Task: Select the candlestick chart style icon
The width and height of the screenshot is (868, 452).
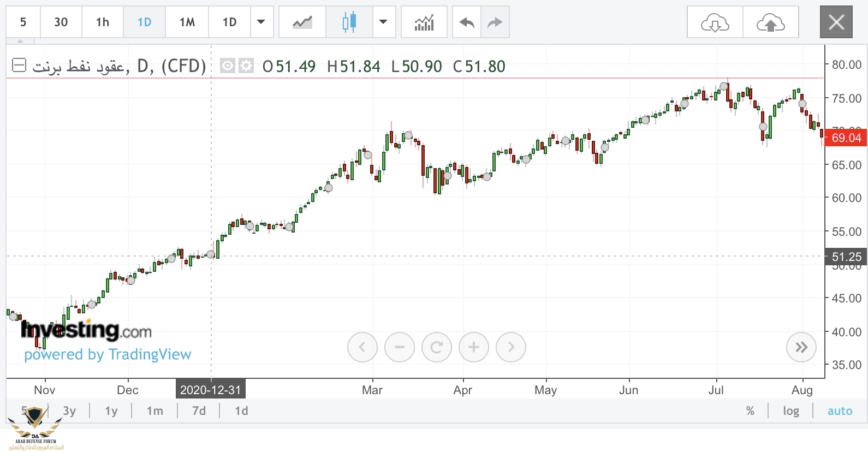Action: coord(349,22)
